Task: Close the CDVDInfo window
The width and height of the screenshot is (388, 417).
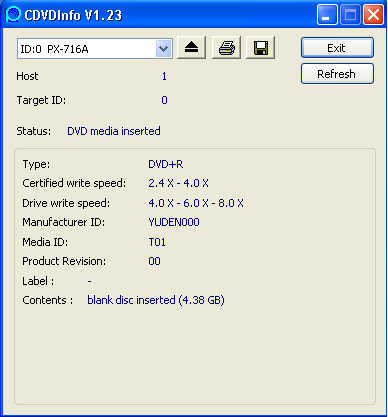Action: click(373, 15)
